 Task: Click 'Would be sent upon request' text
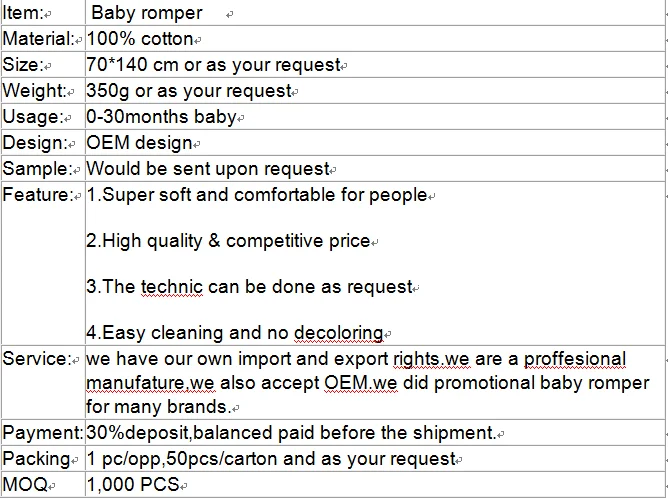[208, 169]
